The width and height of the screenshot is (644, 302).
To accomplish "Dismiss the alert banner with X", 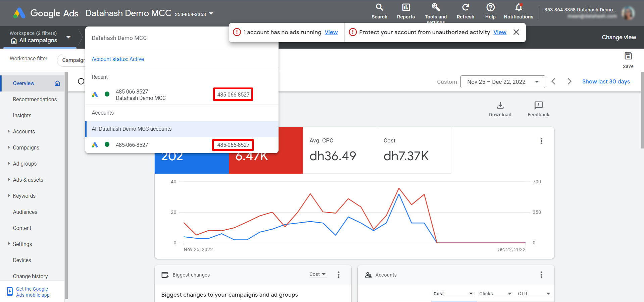I will [x=516, y=32].
